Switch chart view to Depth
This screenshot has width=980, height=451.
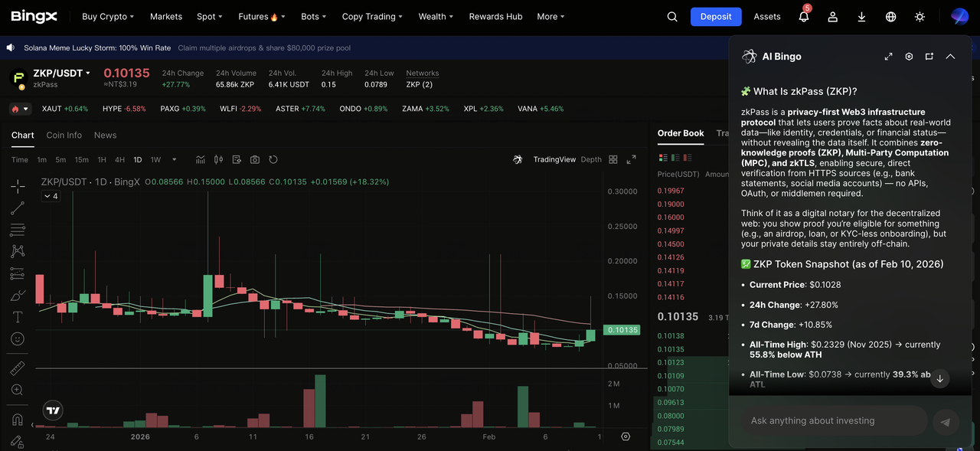[591, 159]
